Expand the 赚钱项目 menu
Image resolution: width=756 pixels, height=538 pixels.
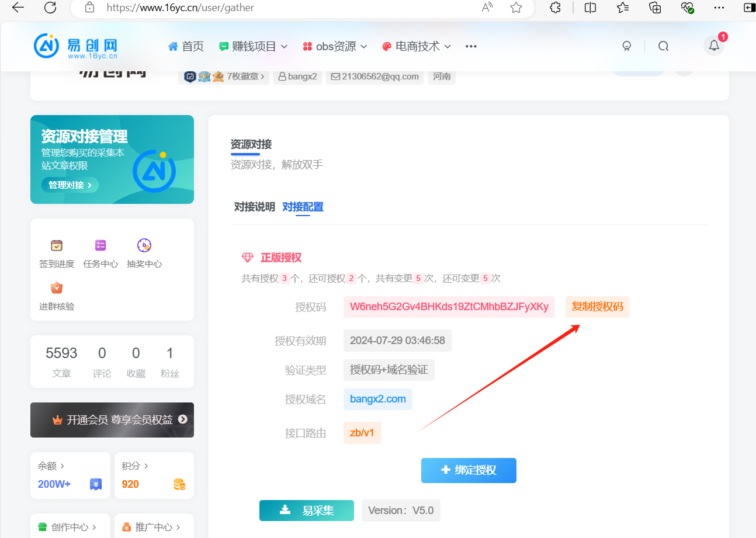(253, 46)
